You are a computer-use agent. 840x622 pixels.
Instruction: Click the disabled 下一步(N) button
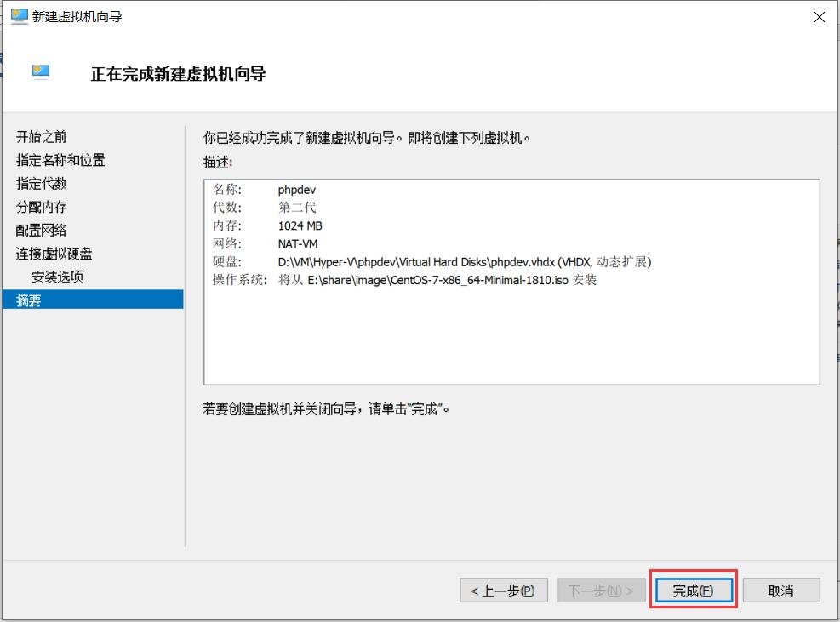pyautogui.click(x=601, y=590)
